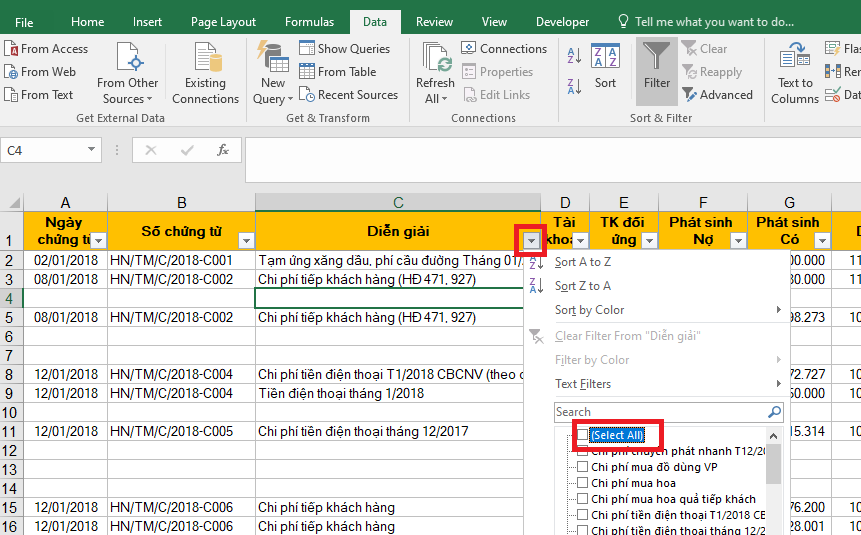Click the Advanced filter button
The width and height of the screenshot is (861, 535).
pos(718,95)
